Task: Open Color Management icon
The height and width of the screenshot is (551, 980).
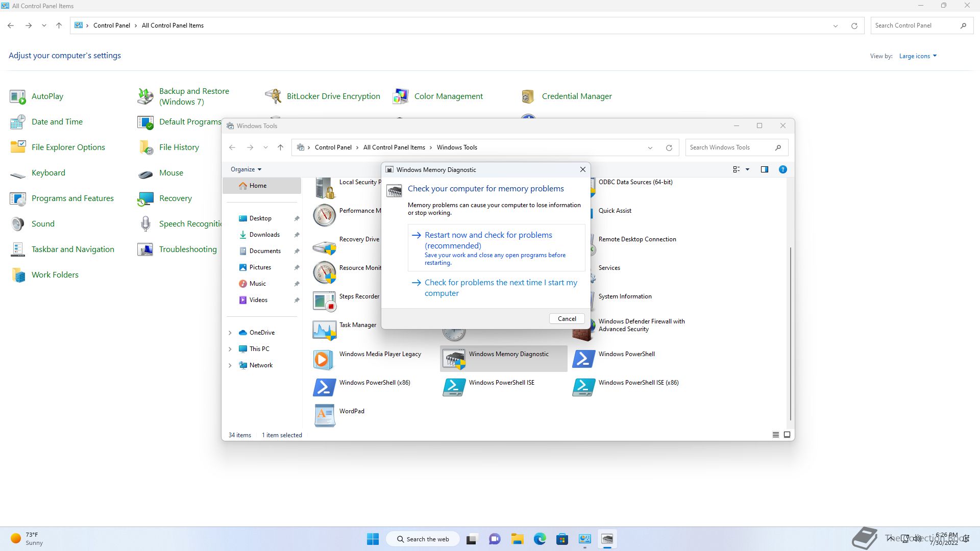Action: tap(401, 96)
